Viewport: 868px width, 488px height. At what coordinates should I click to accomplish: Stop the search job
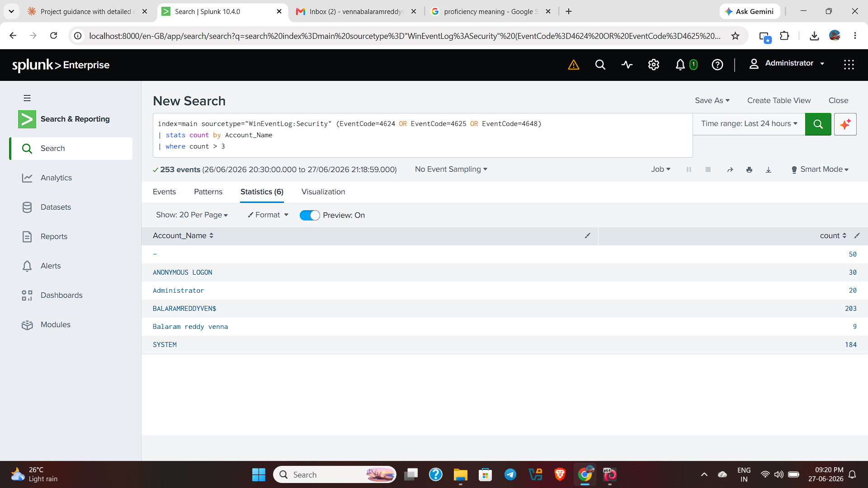pos(708,169)
